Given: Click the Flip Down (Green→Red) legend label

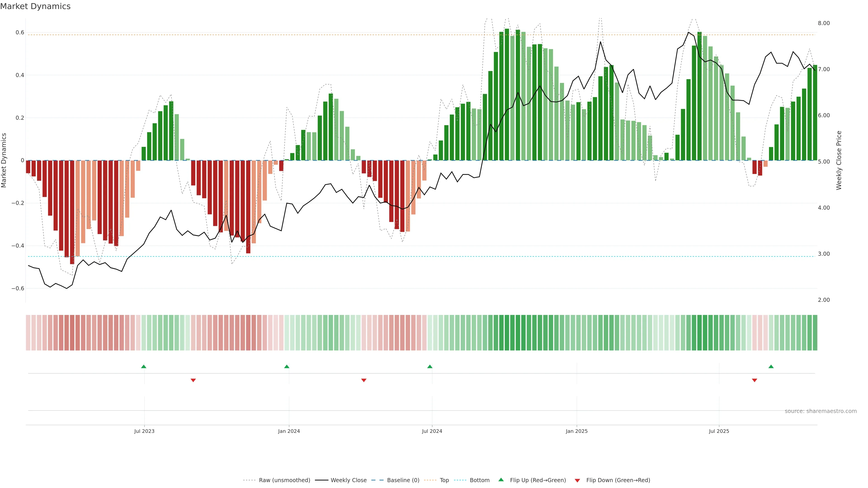Looking at the screenshot, I should pos(618,480).
